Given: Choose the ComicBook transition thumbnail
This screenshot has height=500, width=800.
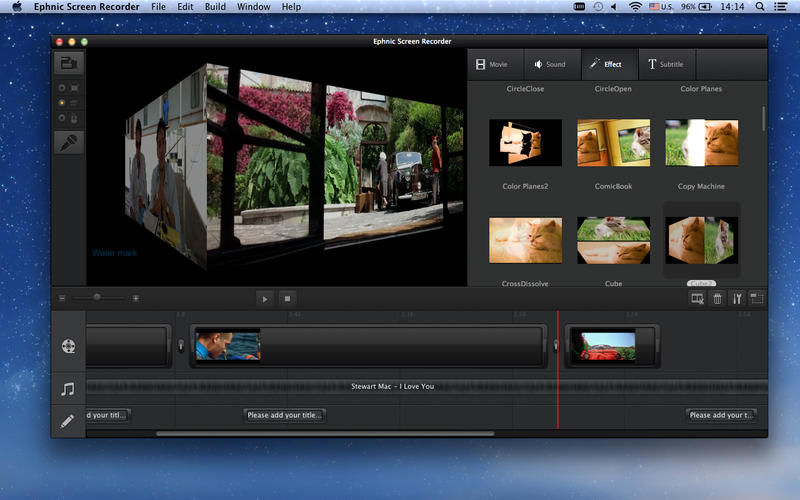Looking at the screenshot, I should [614, 142].
